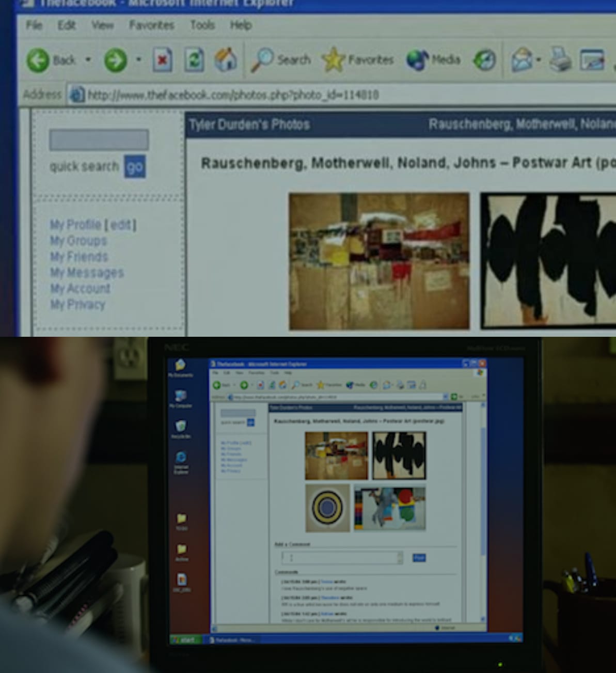Click the close-up black-and-white Motherwell thumbnail

(x=548, y=261)
